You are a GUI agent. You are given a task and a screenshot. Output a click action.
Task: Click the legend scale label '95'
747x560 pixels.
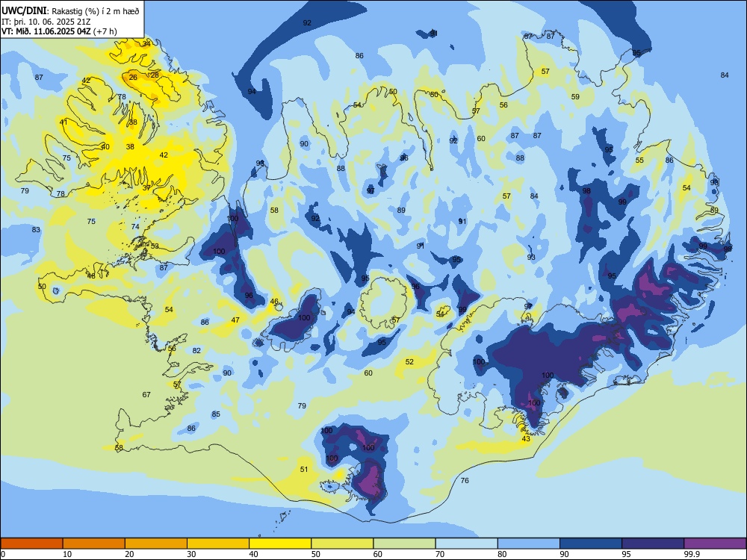coord(626,554)
